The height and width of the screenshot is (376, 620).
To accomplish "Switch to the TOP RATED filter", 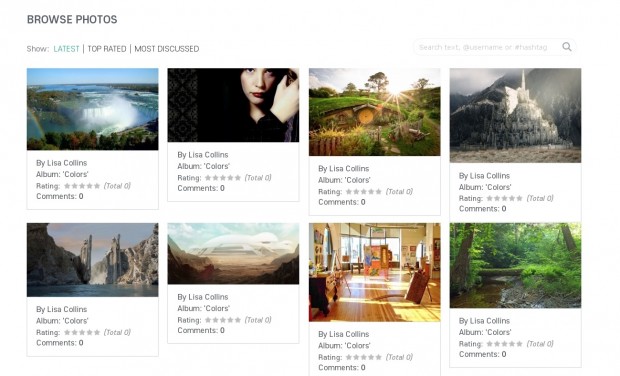I will click(x=107, y=49).
